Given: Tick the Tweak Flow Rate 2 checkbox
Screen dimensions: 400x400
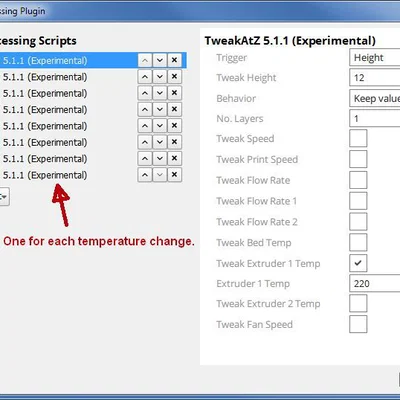Looking at the screenshot, I should [x=358, y=222].
